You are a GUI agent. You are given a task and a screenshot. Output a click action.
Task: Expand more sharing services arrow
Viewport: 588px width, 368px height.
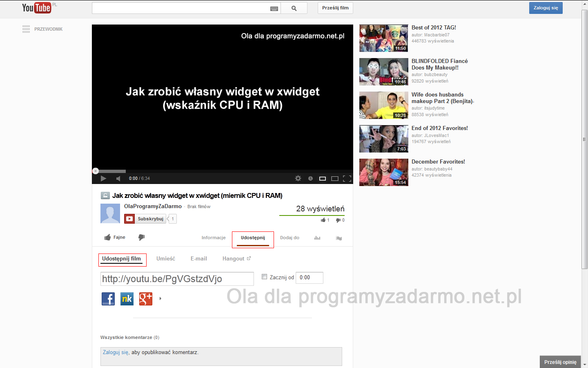pyautogui.click(x=160, y=298)
